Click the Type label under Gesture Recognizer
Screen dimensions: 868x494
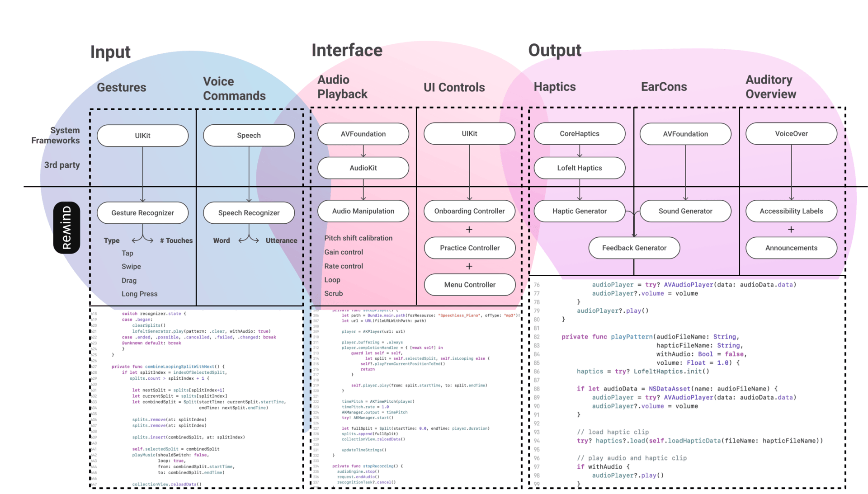coord(112,240)
